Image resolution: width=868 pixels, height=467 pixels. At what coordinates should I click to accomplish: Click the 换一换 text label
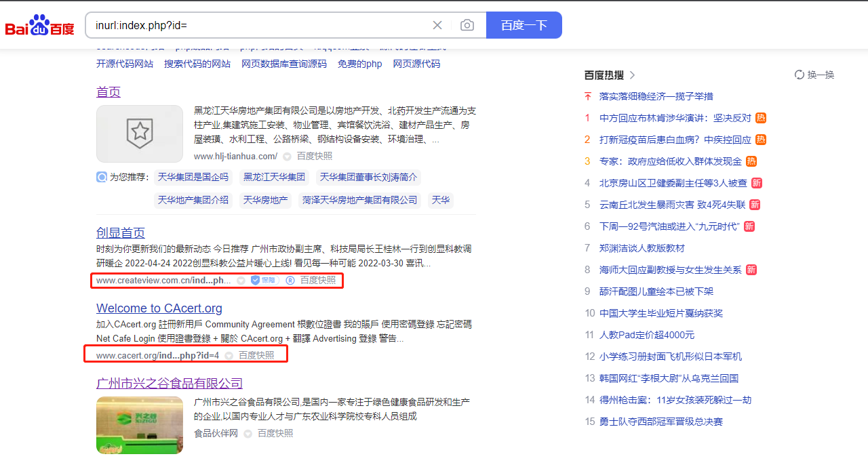(x=821, y=75)
